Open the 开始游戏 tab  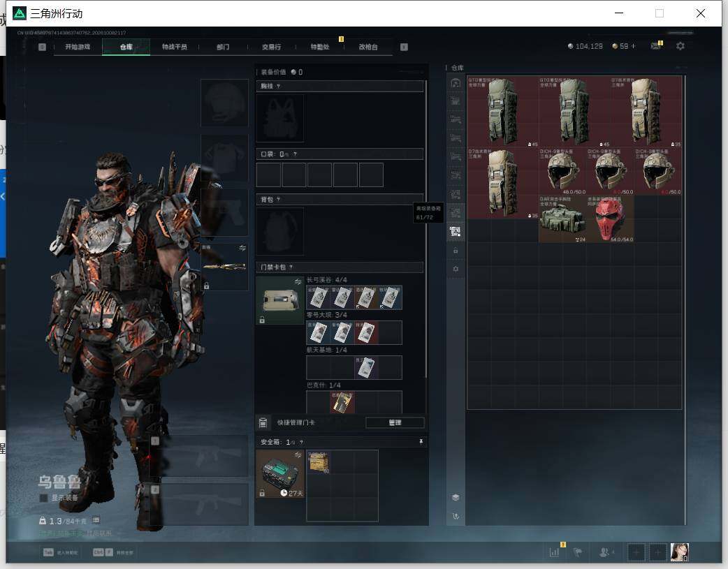[x=78, y=47]
